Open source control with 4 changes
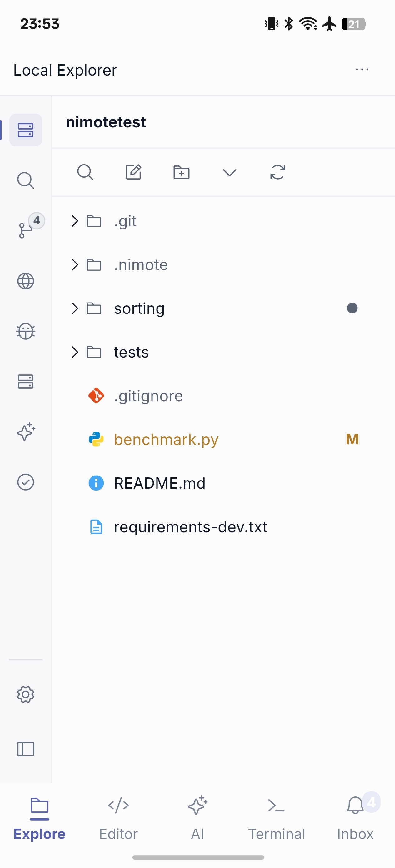The image size is (395, 868). pos(26,230)
